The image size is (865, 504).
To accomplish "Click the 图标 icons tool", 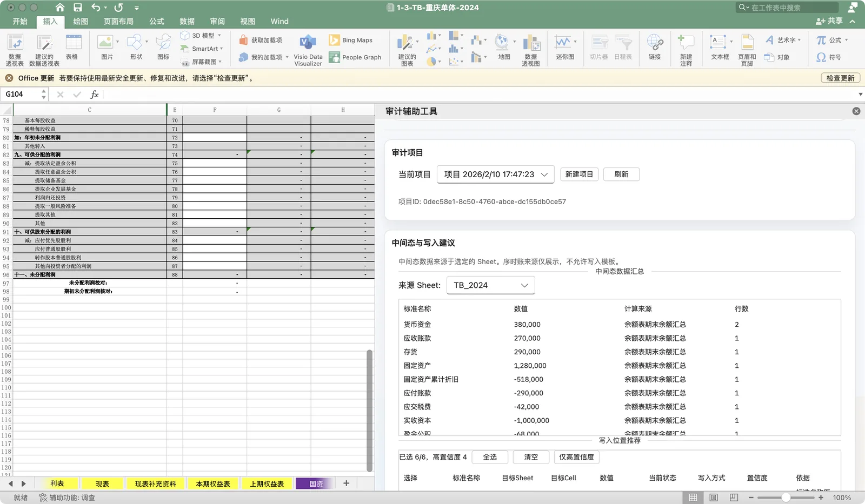I will [x=163, y=47].
